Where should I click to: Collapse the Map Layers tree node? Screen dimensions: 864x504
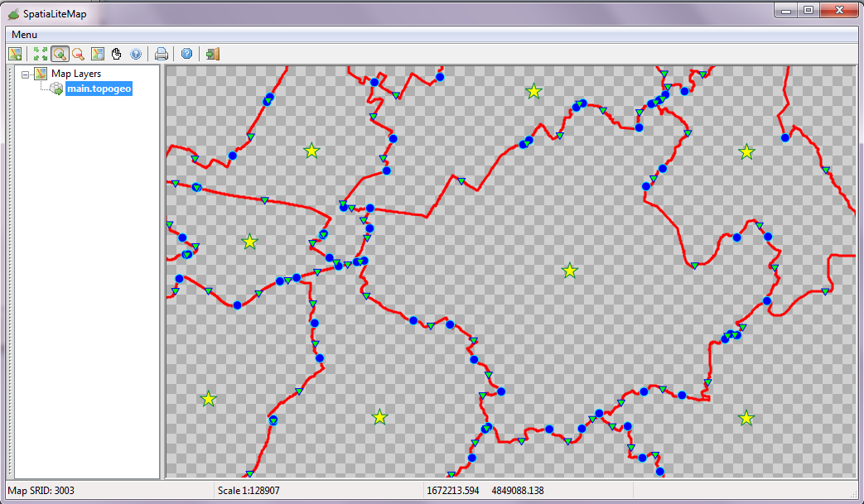pos(26,74)
